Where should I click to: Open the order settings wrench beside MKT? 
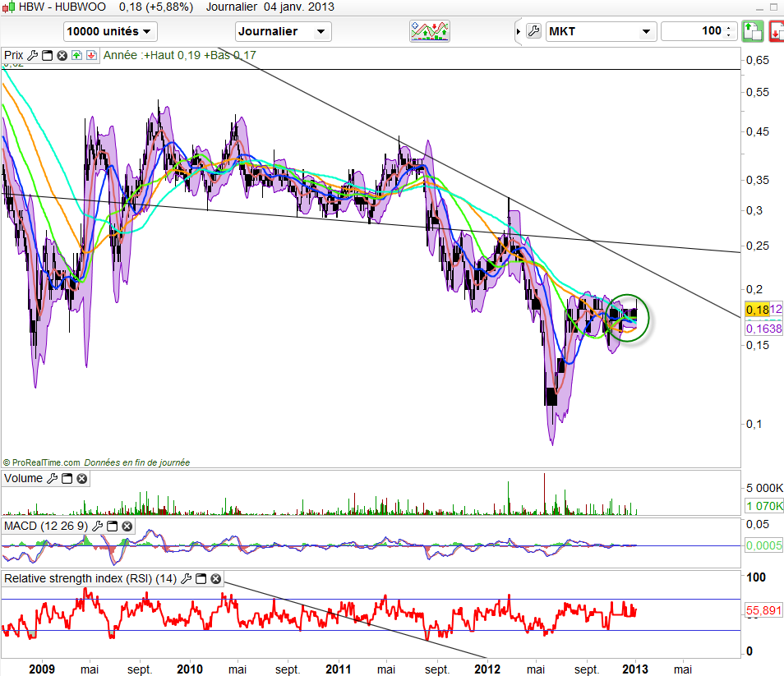533,31
